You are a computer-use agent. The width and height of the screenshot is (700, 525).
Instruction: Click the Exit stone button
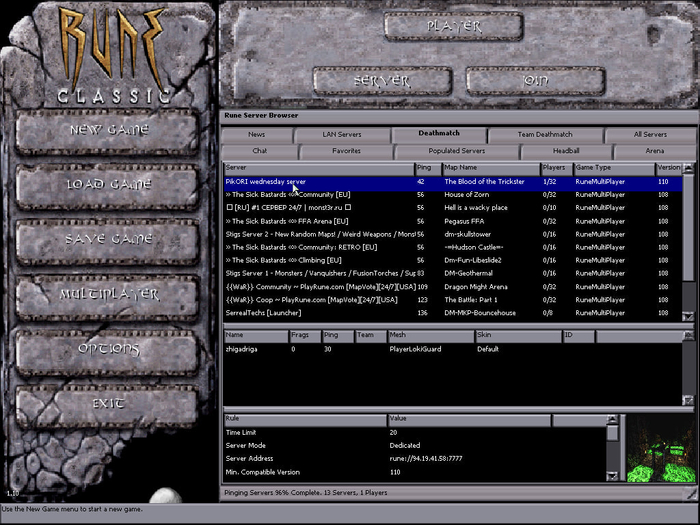(109, 404)
